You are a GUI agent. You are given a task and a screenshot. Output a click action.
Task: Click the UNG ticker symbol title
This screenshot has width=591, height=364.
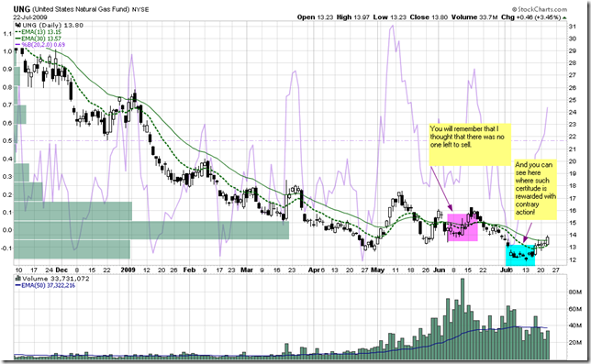[x=21, y=9]
